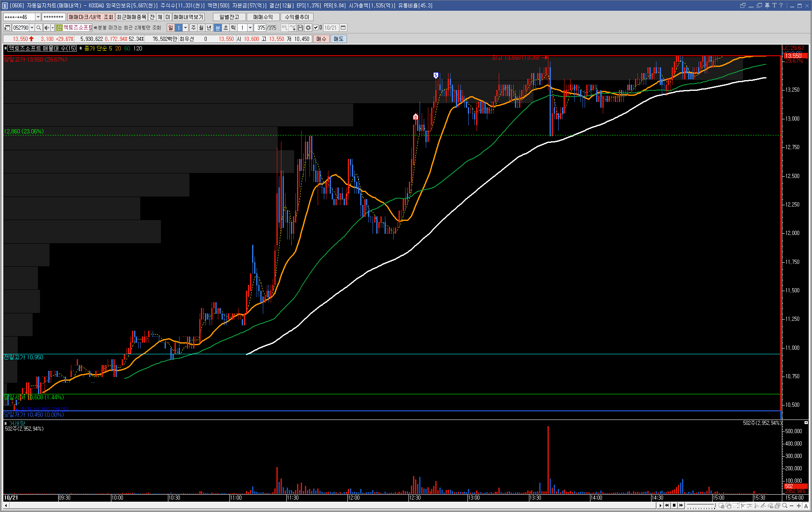Click the 매도 sell button

click(338, 39)
